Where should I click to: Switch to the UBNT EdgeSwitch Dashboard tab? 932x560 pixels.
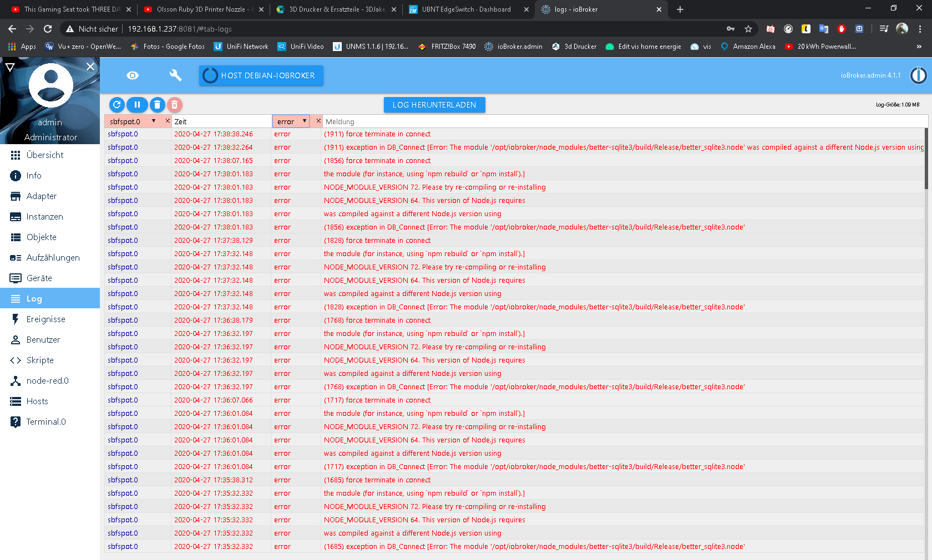467,9
